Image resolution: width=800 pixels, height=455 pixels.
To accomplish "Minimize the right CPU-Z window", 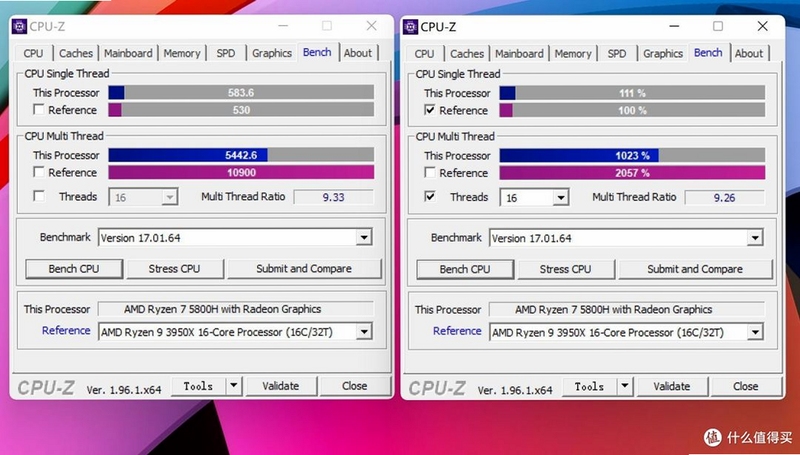I will coord(674,26).
